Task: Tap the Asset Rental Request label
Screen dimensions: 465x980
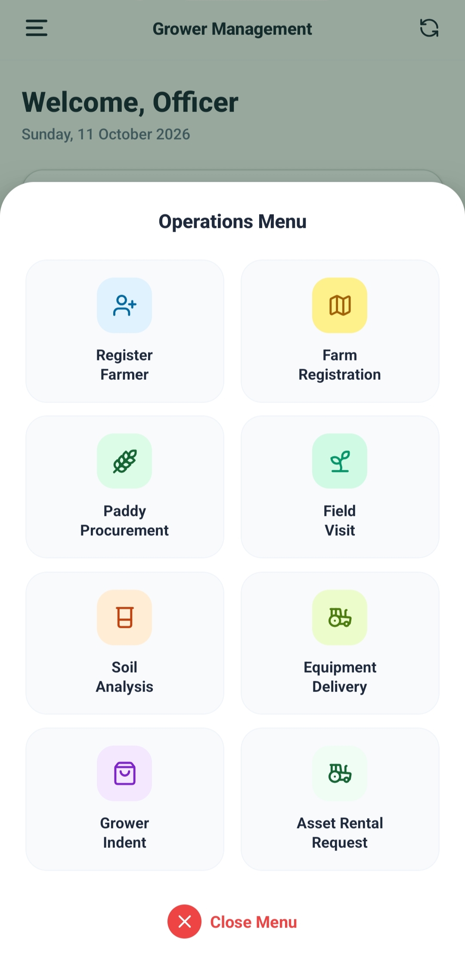Action: [x=340, y=833]
